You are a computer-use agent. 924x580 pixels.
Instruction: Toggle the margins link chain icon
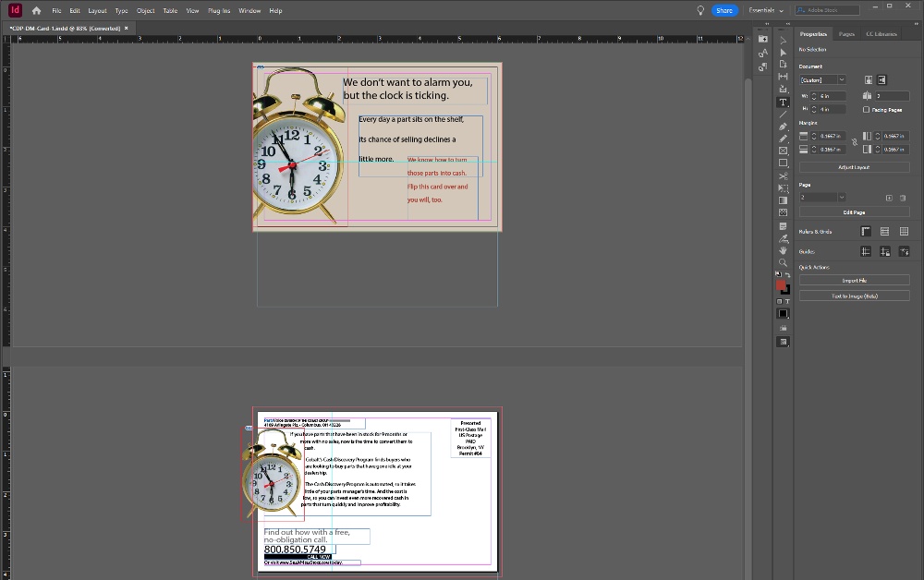tap(855, 142)
